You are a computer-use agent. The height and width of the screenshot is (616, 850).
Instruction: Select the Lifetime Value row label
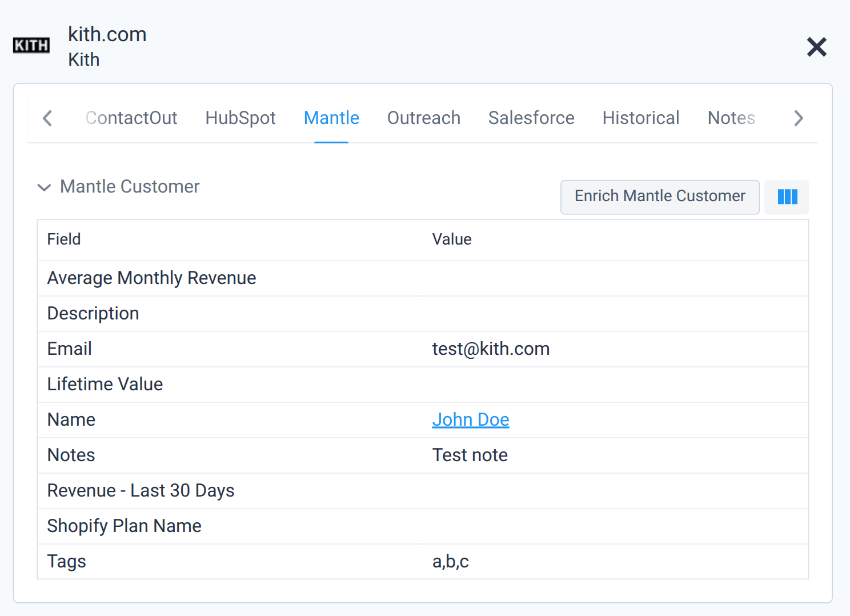point(105,384)
